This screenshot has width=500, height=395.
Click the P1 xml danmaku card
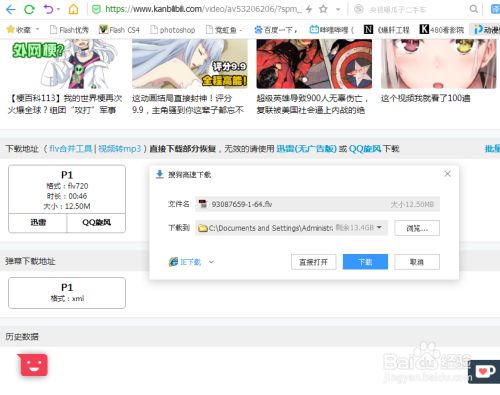click(67, 293)
